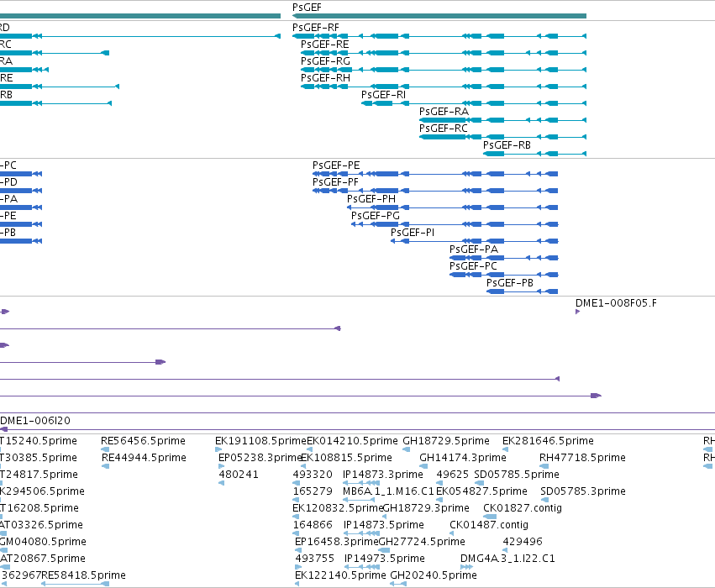Select the PsGEF-RC transcript label
Screen dimensions: 715x588
pos(444,129)
